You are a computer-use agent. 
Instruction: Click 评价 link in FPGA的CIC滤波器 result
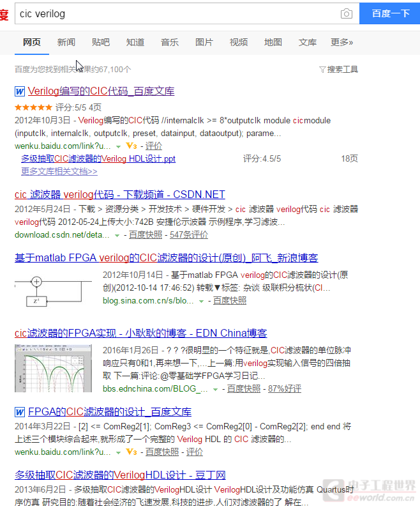[x=195, y=452]
